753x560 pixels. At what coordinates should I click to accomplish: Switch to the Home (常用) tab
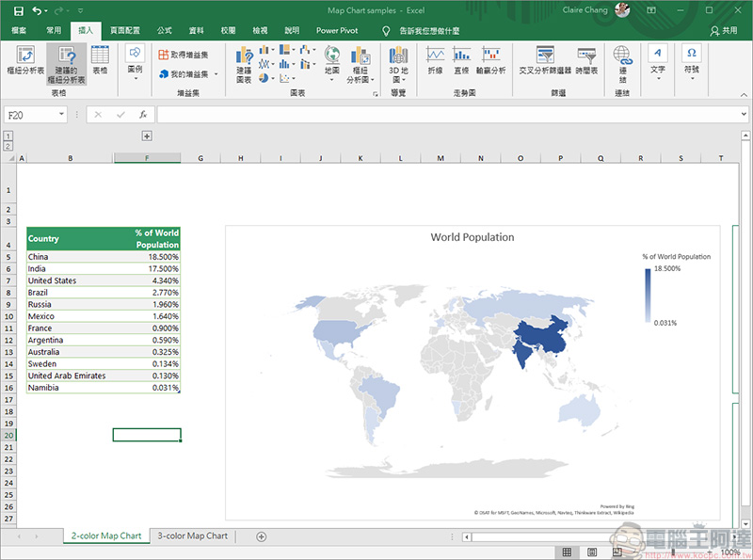point(54,30)
